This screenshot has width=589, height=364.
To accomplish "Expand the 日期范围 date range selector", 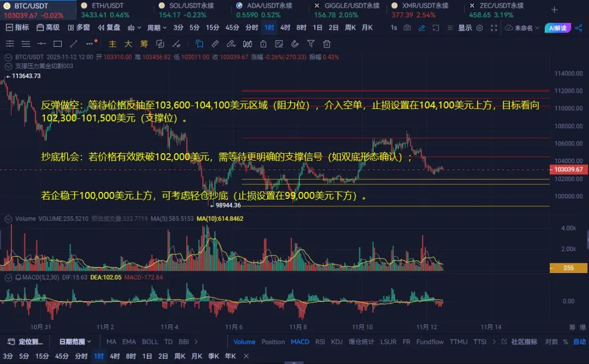I will (76, 342).
